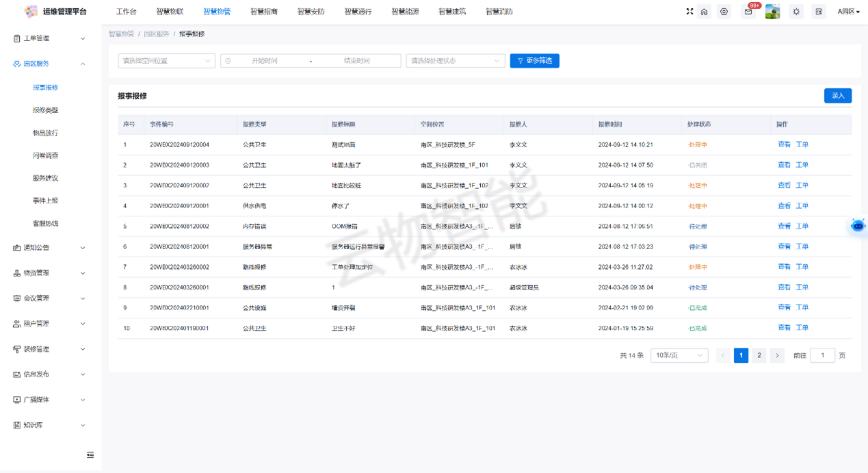This screenshot has width=868, height=473.
Task: Open the 请选择空间位置 dropdown
Action: point(167,61)
